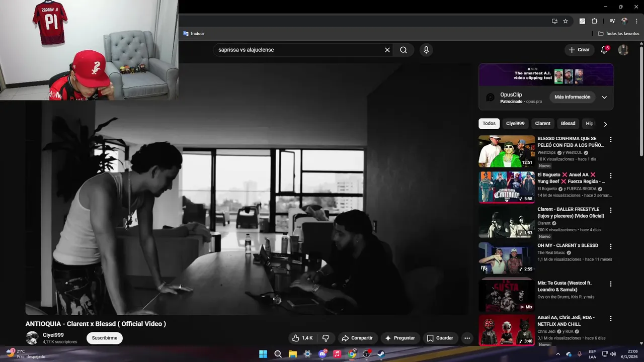644x362 pixels.
Task: Open YouTube account avatar menu
Action: pos(623,50)
